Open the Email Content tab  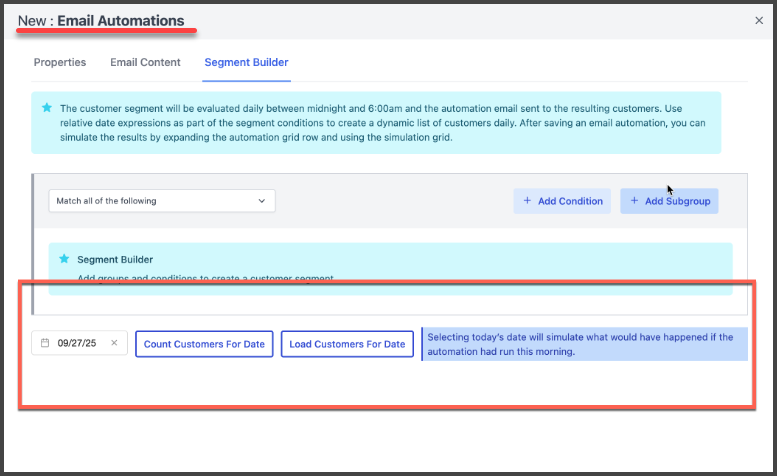pyautogui.click(x=145, y=62)
